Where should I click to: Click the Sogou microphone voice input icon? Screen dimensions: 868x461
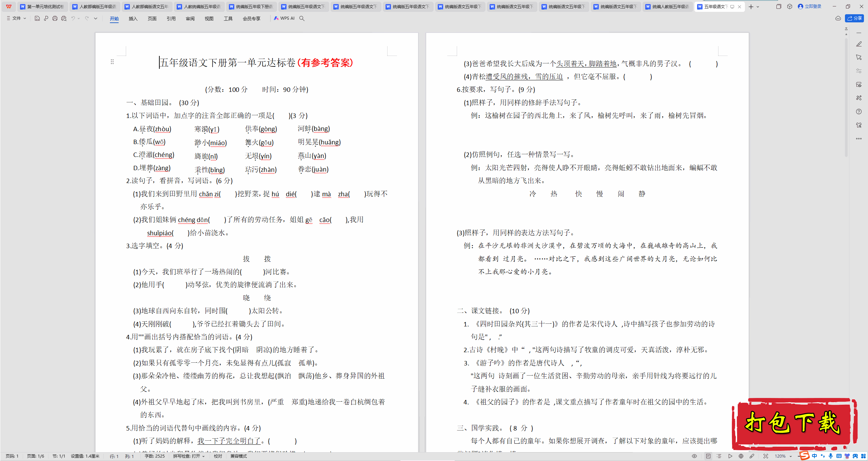[x=831, y=456]
